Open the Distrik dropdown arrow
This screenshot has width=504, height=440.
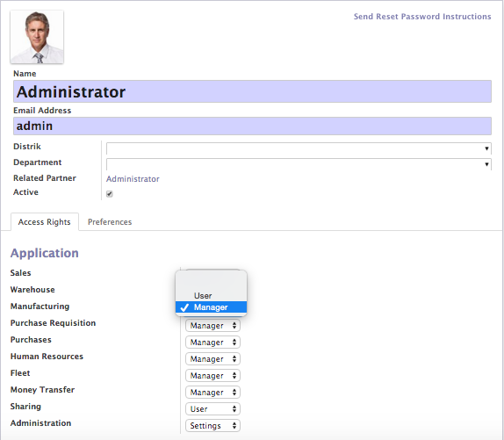point(486,148)
